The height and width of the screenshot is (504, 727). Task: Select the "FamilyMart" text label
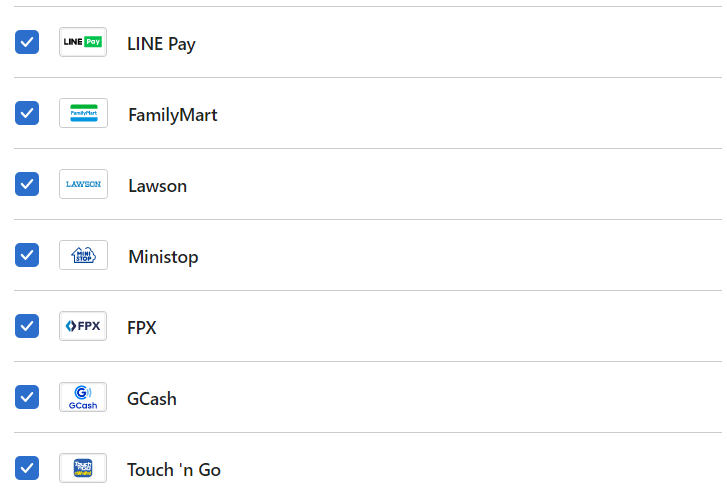coord(172,115)
